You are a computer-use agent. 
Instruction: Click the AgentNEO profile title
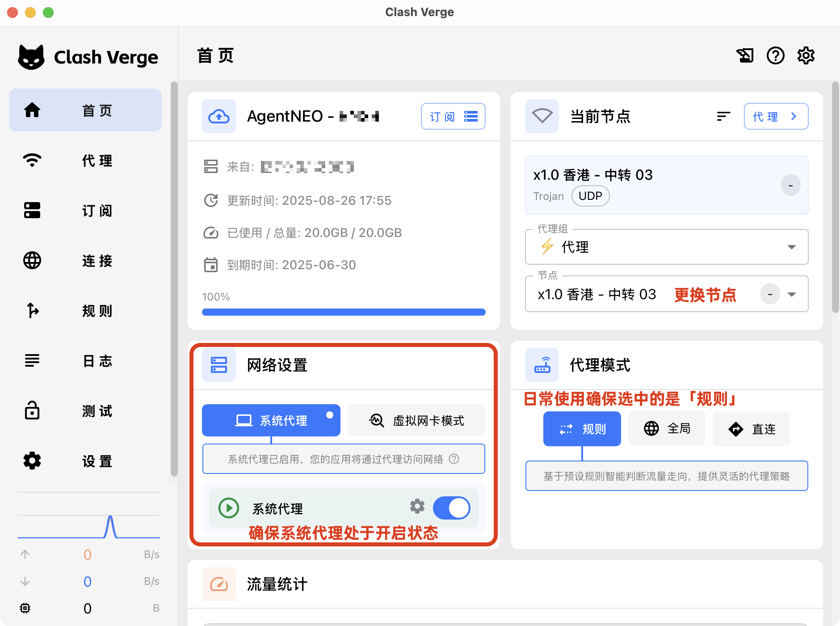tap(313, 116)
